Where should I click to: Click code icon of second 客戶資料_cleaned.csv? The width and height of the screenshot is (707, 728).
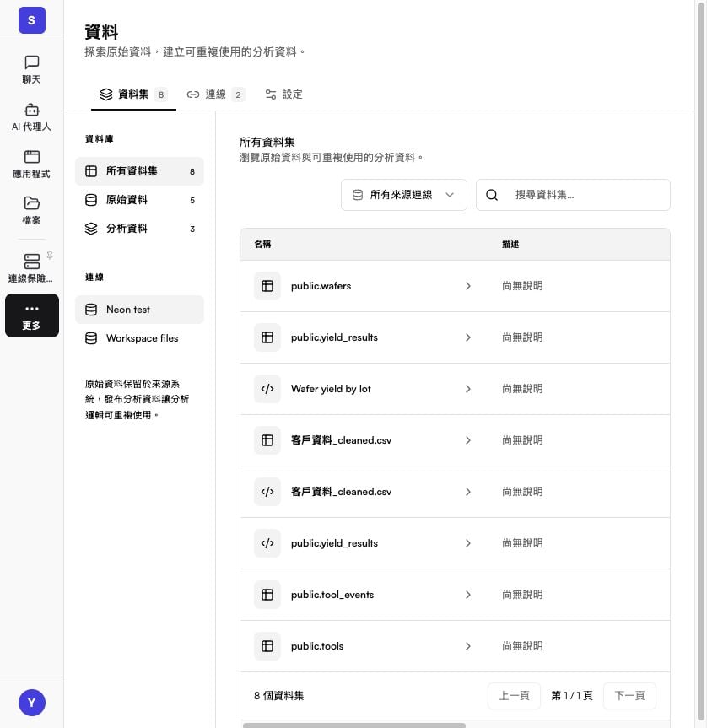[x=267, y=492]
